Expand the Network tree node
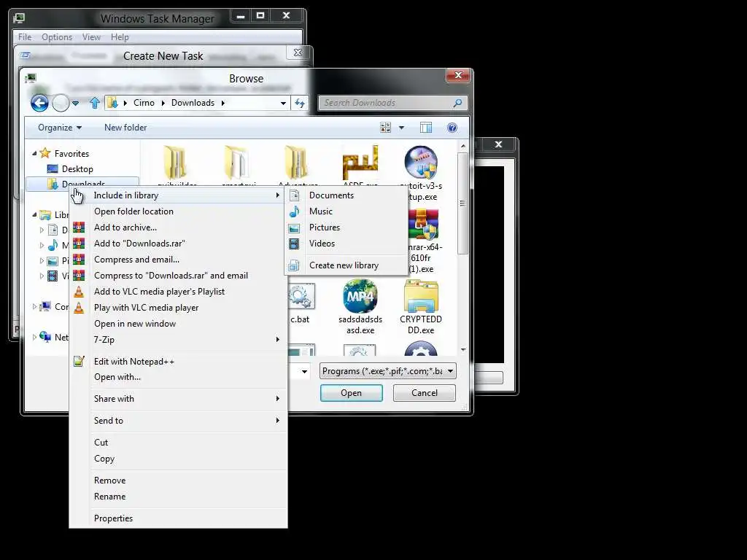 point(34,337)
